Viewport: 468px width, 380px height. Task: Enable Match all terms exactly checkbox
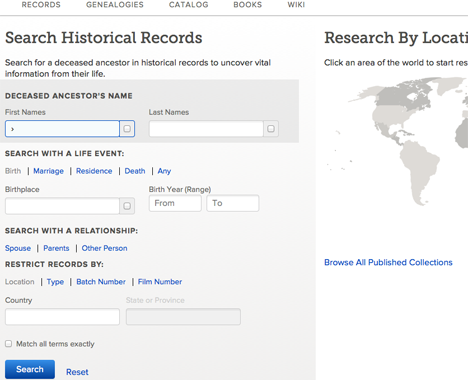(9, 344)
